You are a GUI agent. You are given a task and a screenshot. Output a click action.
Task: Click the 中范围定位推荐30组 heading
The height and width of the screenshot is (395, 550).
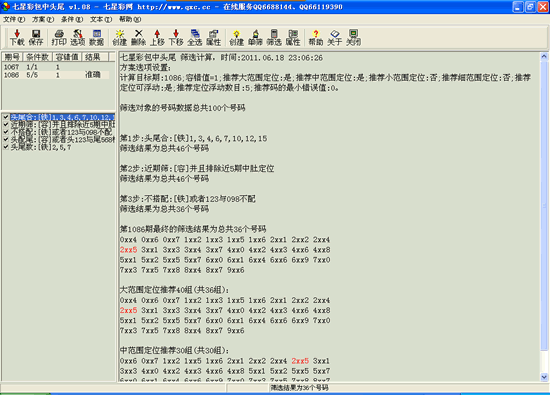click(x=174, y=350)
